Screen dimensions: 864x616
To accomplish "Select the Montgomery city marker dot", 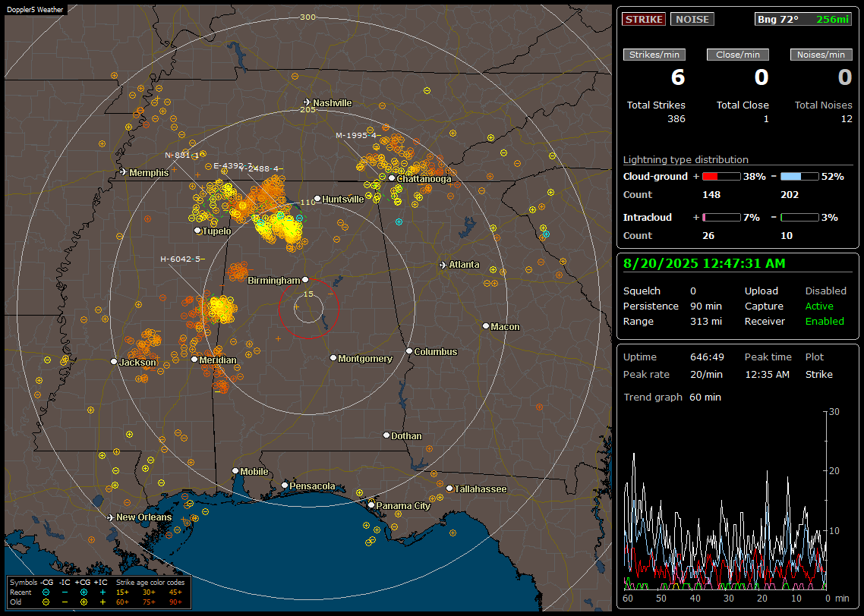I will click(x=333, y=358).
